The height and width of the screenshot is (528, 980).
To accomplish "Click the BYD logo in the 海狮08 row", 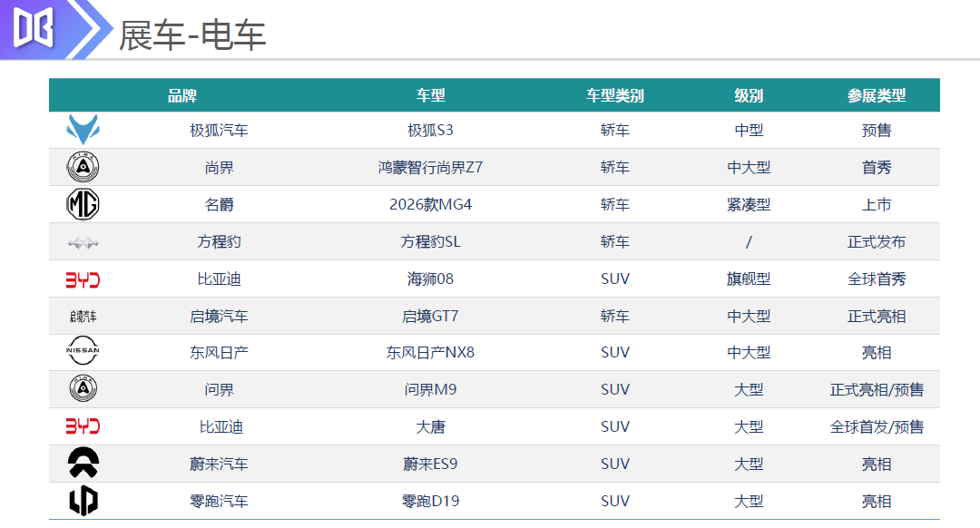I will click(x=83, y=279).
